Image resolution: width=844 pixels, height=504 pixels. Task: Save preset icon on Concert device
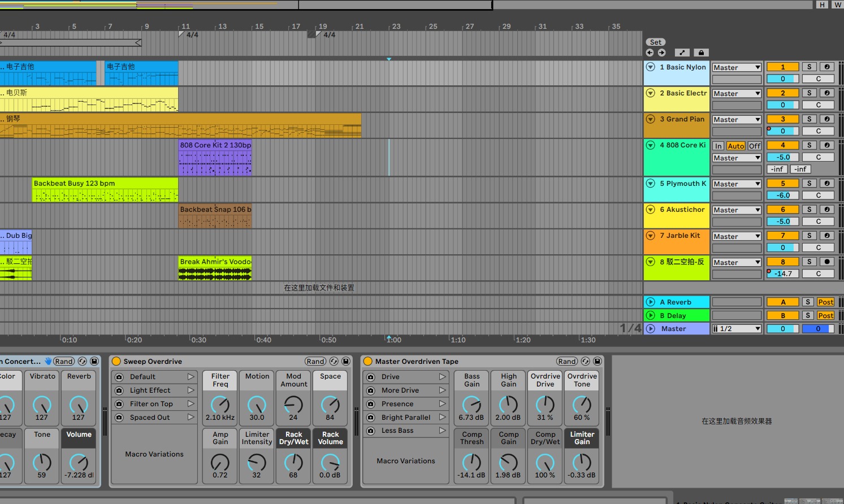94,361
